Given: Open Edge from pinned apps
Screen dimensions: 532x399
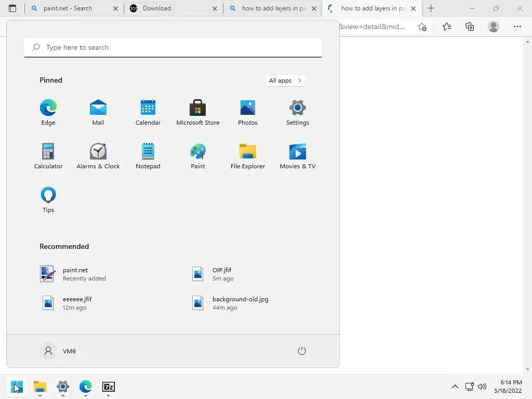Looking at the screenshot, I should point(48,113).
